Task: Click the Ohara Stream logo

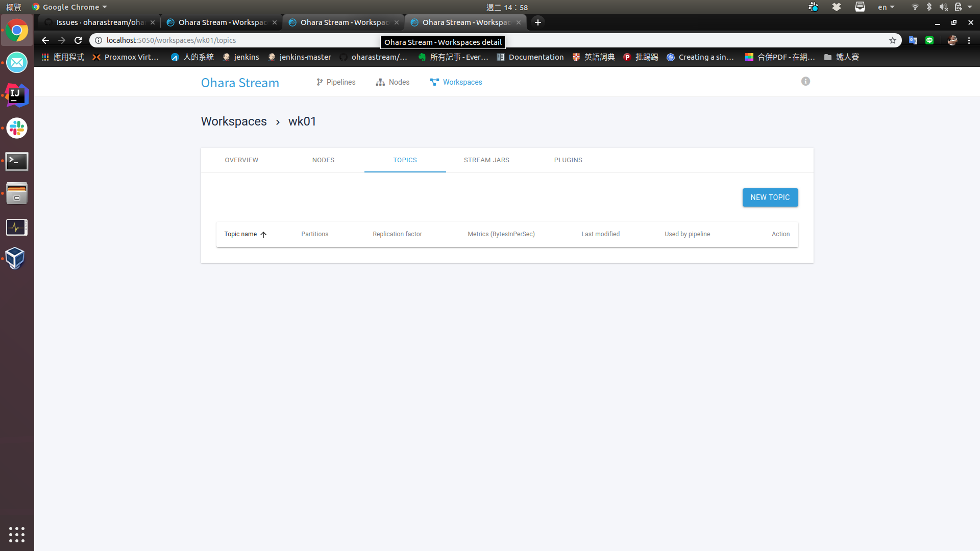Action: point(240,83)
